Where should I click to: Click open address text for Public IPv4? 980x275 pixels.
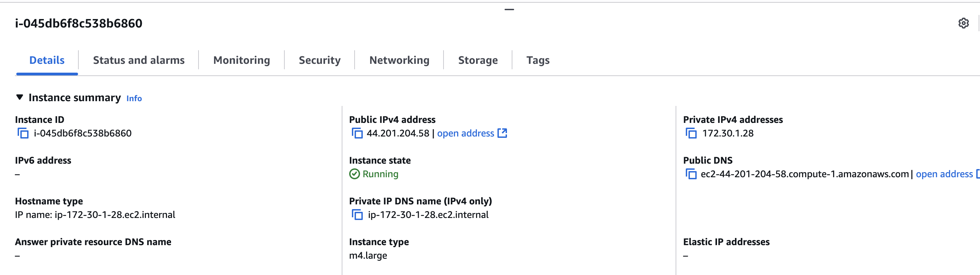(465, 133)
